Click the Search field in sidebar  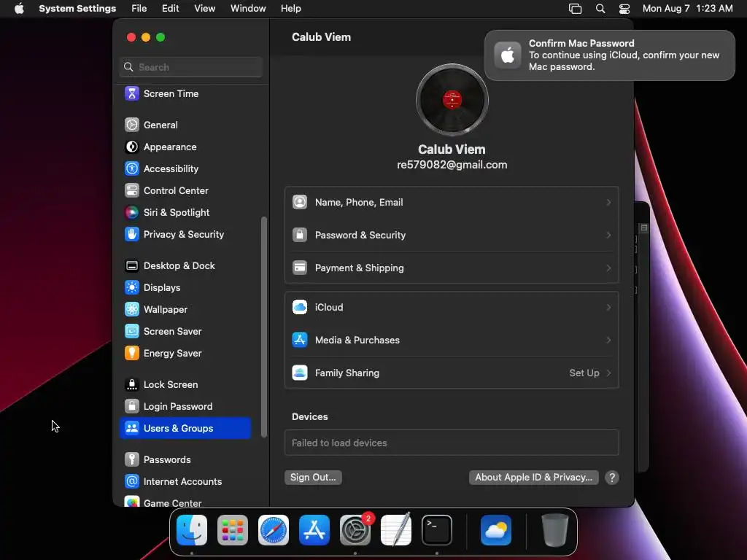point(190,67)
